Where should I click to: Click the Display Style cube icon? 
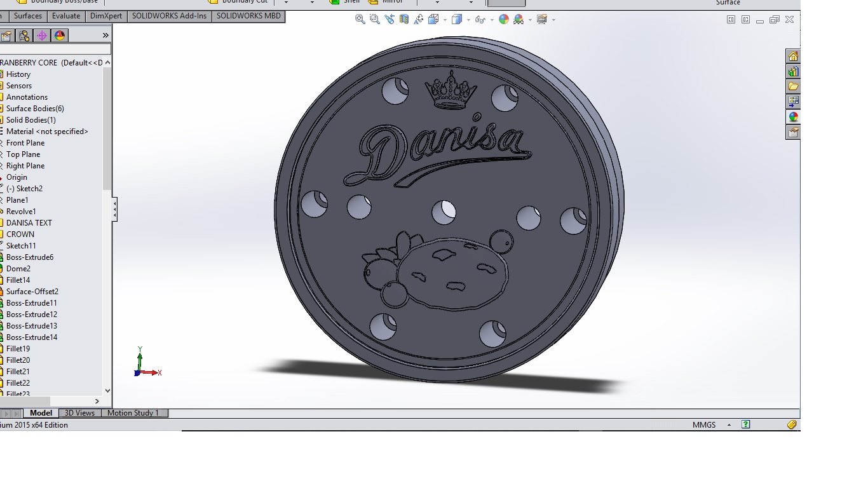[456, 20]
